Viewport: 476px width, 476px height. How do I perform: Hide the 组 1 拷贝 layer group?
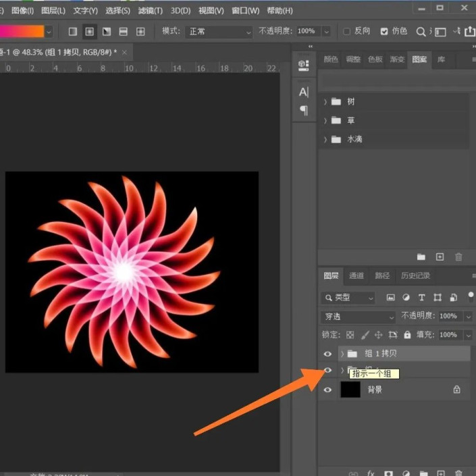coord(327,354)
